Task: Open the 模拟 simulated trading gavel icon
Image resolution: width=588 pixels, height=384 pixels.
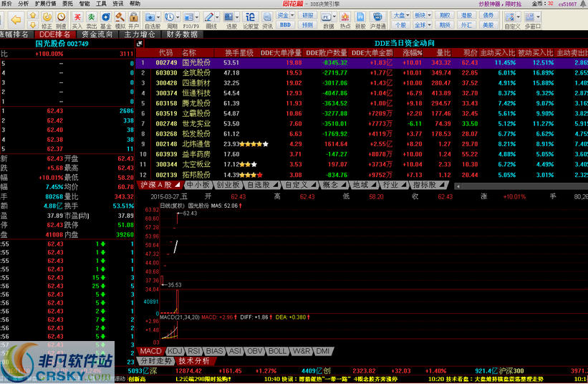Action: click(120, 17)
